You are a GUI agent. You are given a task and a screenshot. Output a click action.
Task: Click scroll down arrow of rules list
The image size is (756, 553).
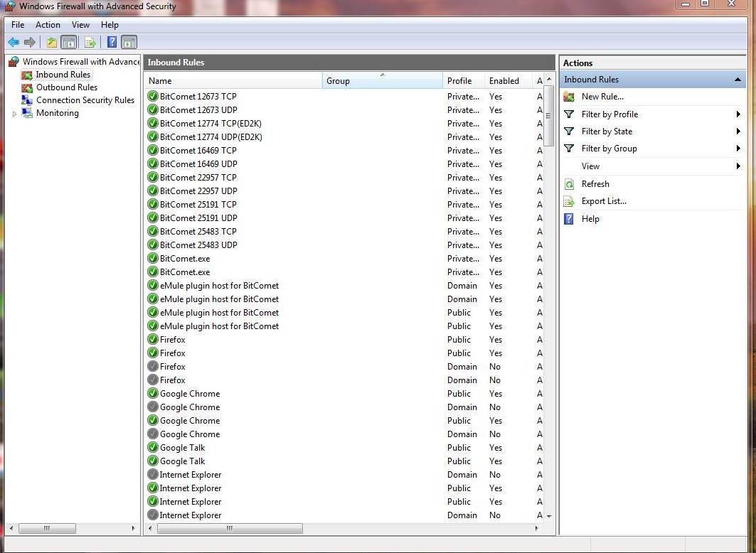548,516
